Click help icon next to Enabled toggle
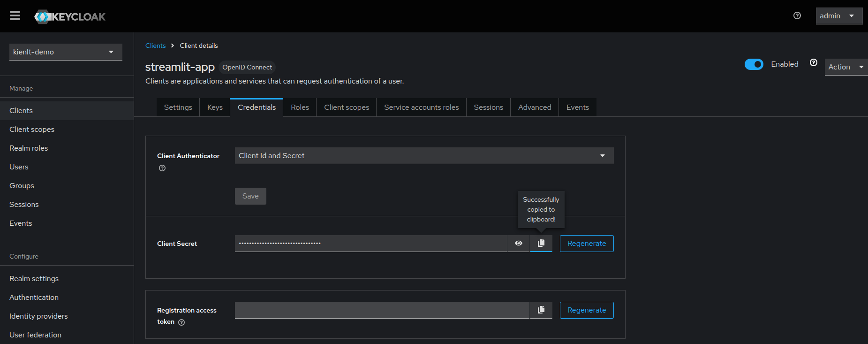 814,63
